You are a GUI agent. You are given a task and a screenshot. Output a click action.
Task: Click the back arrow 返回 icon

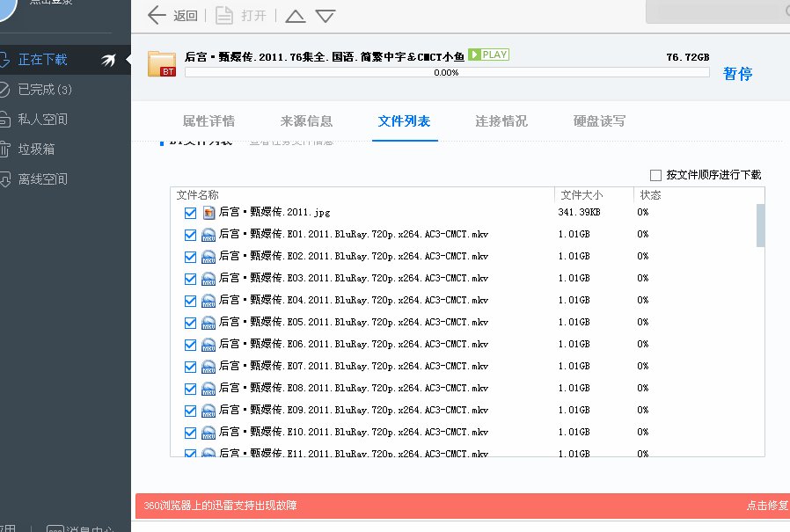[154, 15]
